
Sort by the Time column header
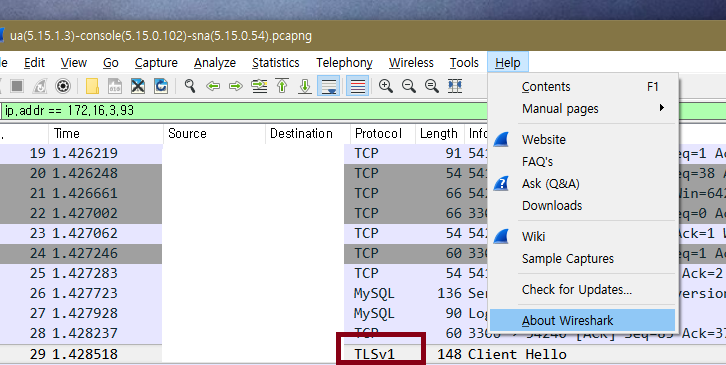tap(106, 134)
